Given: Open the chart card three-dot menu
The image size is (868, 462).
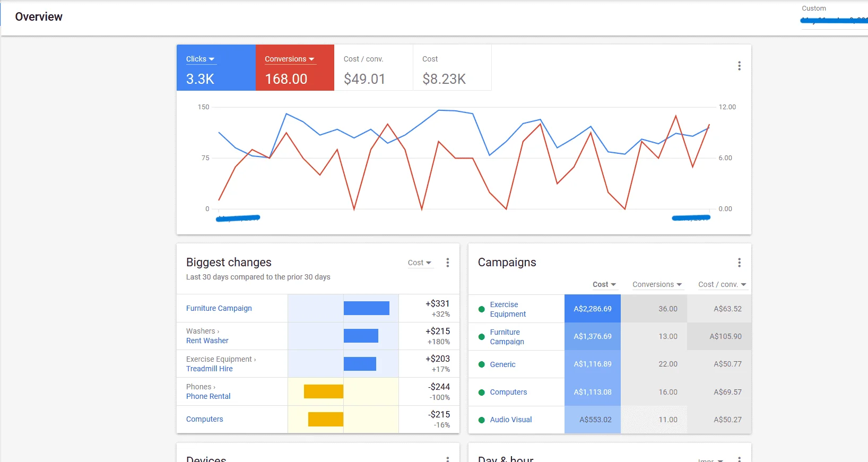Looking at the screenshot, I should click(x=739, y=66).
